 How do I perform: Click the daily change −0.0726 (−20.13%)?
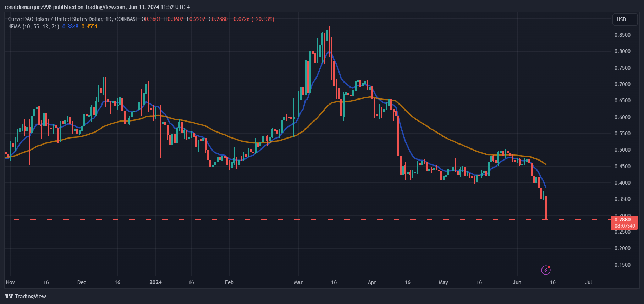pos(253,19)
